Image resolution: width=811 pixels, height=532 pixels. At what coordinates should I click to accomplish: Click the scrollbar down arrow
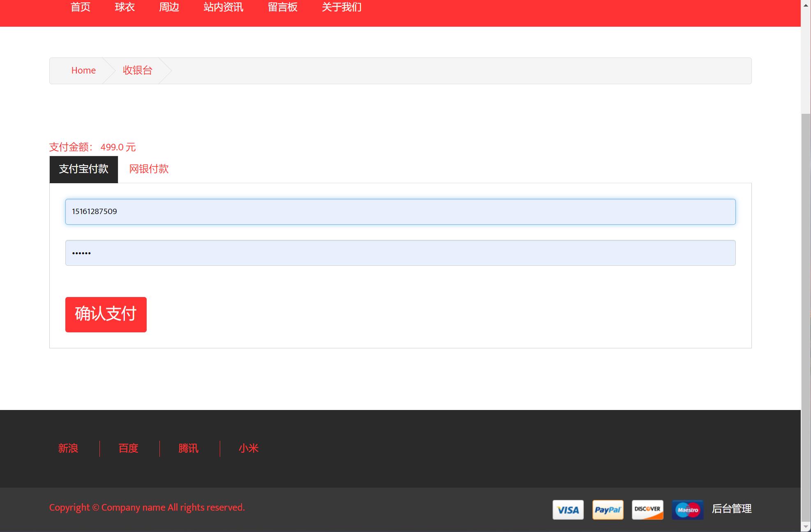point(806,527)
